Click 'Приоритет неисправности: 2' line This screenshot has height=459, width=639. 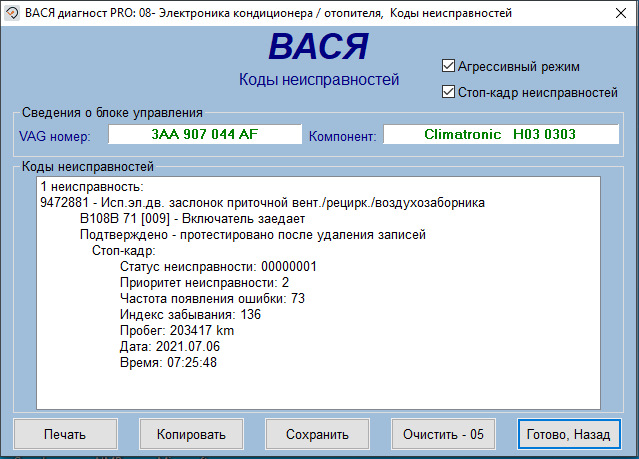[204, 282]
